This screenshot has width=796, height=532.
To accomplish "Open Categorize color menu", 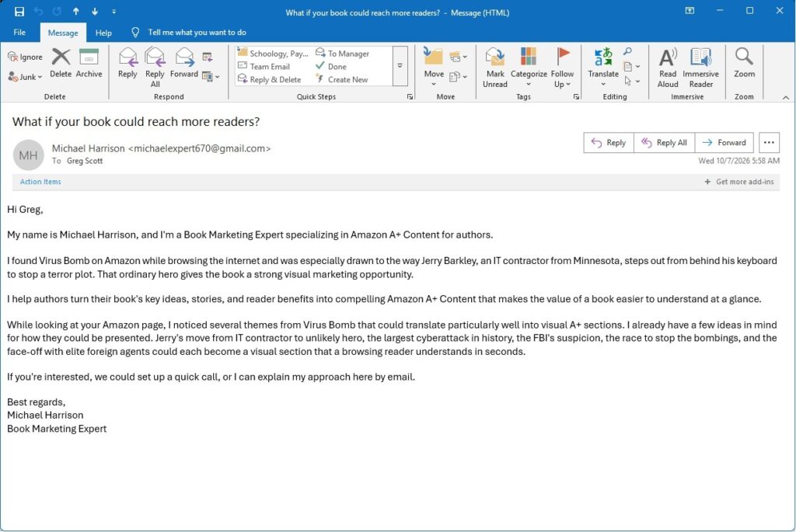I will (529, 68).
